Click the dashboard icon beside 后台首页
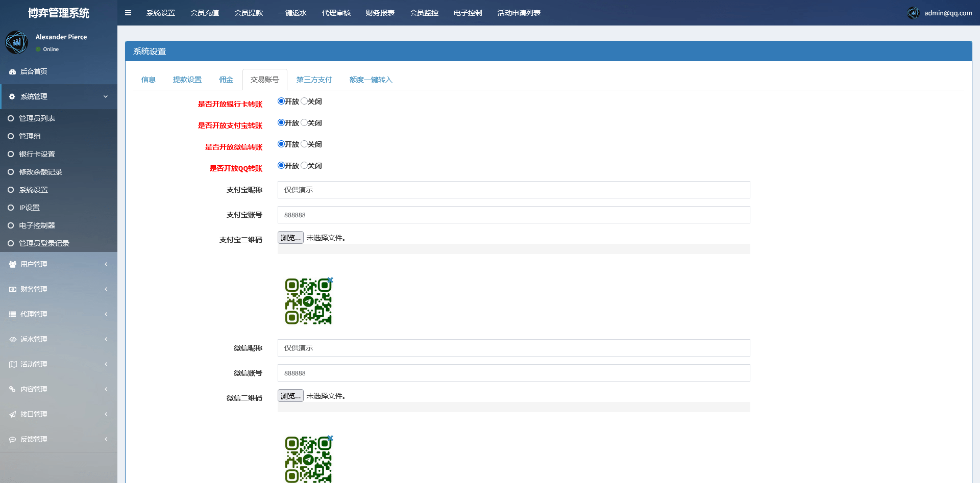Image resolution: width=980 pixels, height=483 pixels. [12, 72]
